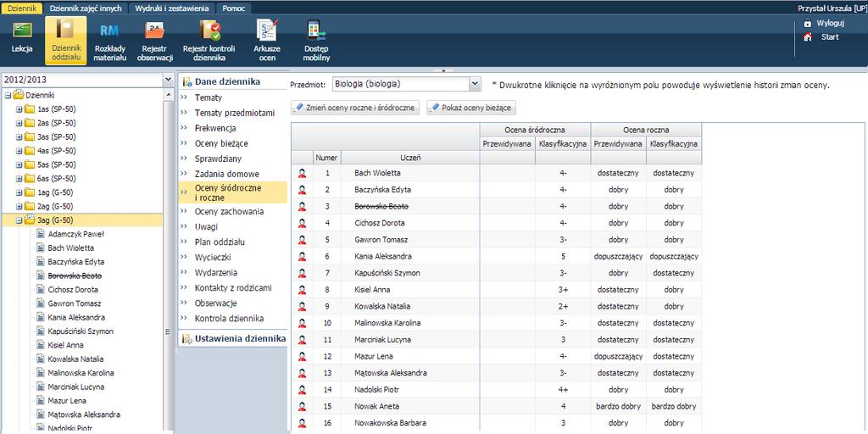868x434 pixels.
Task: Click the Numer column header
Action: tap(326, 158)
